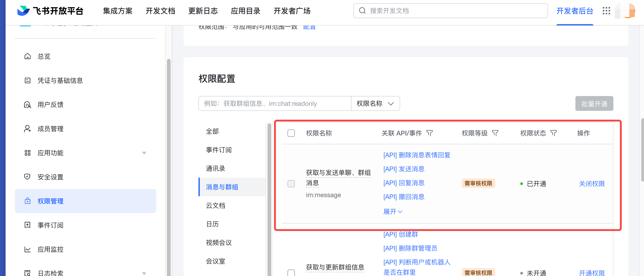Click the 权限管理 lock icon
Screen dimensions: 644x276
tap(28, 201)
